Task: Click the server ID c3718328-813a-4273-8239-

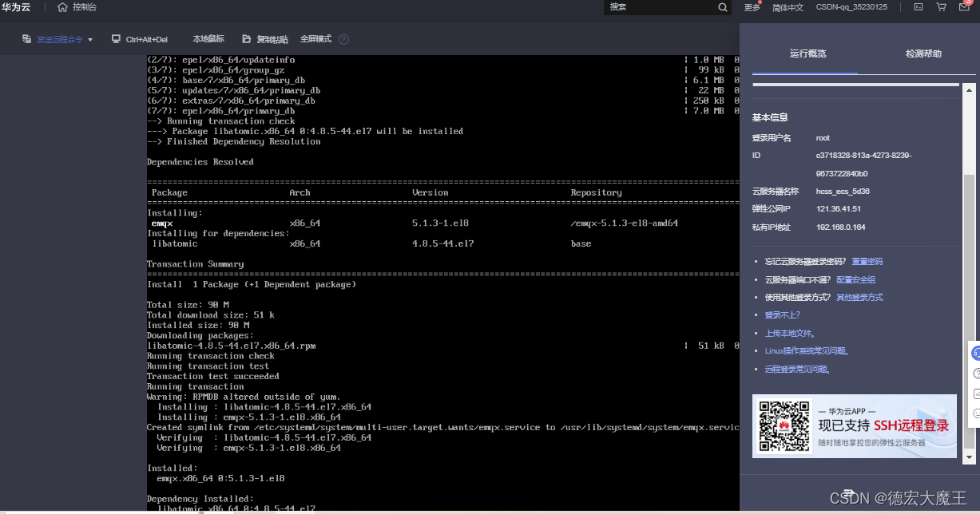Action: [x=863, y=156]
